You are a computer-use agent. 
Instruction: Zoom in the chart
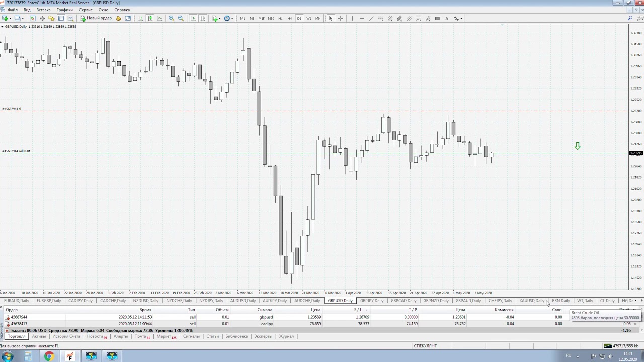coord(171,18)
